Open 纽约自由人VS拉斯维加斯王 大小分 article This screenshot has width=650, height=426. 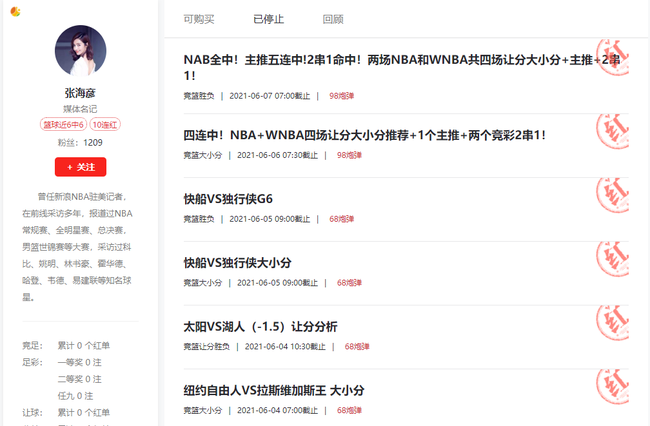[x=274, y=390]
